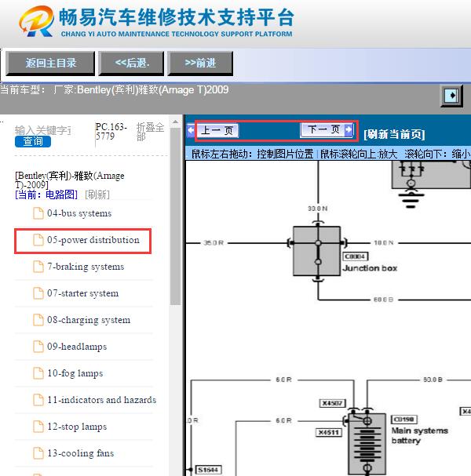
Task: Click the document icon beside 07-starter system
Action: pyautogui.click(x=38, y=293)
